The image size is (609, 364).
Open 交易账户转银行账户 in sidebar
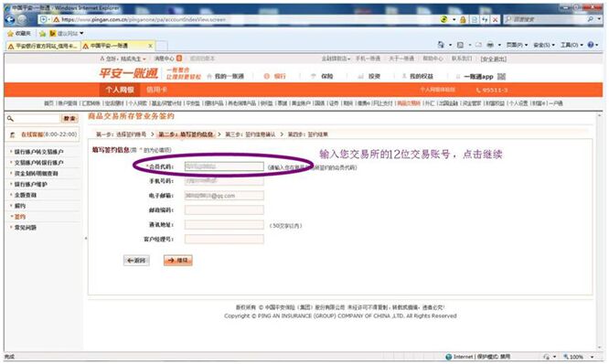pyautogui.click(x=38, y=163)
